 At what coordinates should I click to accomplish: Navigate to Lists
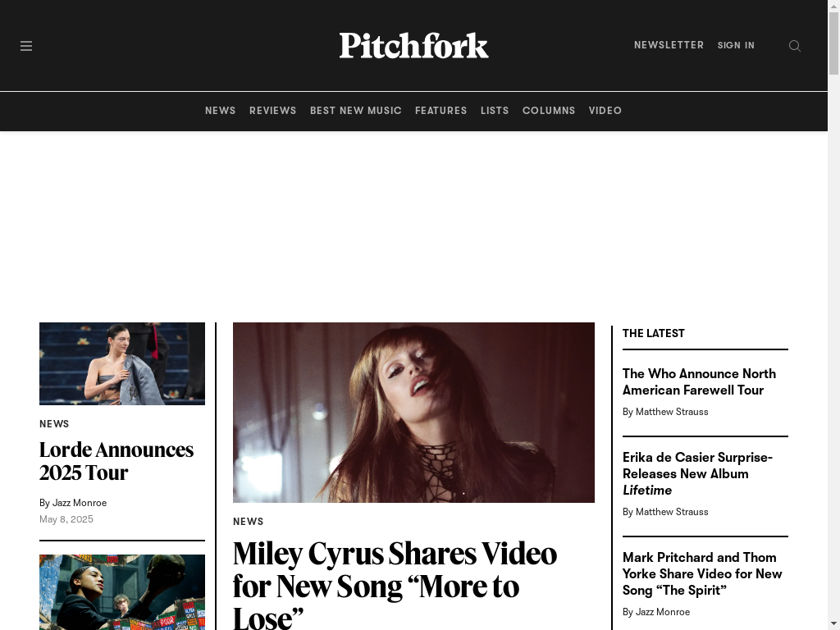[495, 111]
